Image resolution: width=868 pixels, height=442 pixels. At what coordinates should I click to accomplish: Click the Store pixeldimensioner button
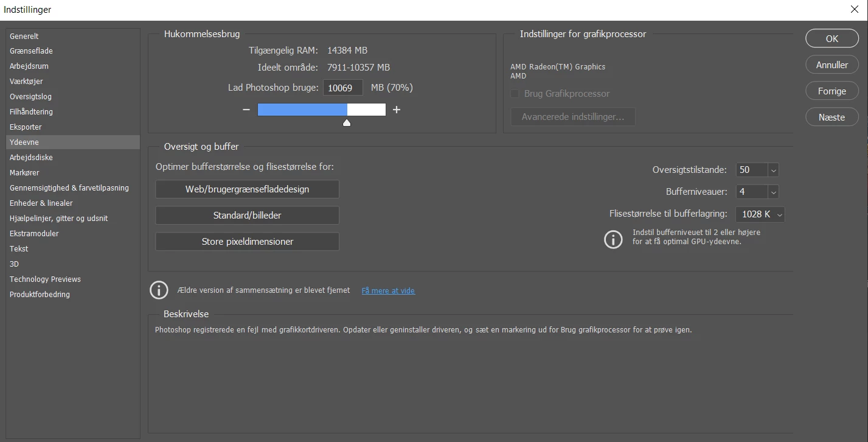(247, 242)
